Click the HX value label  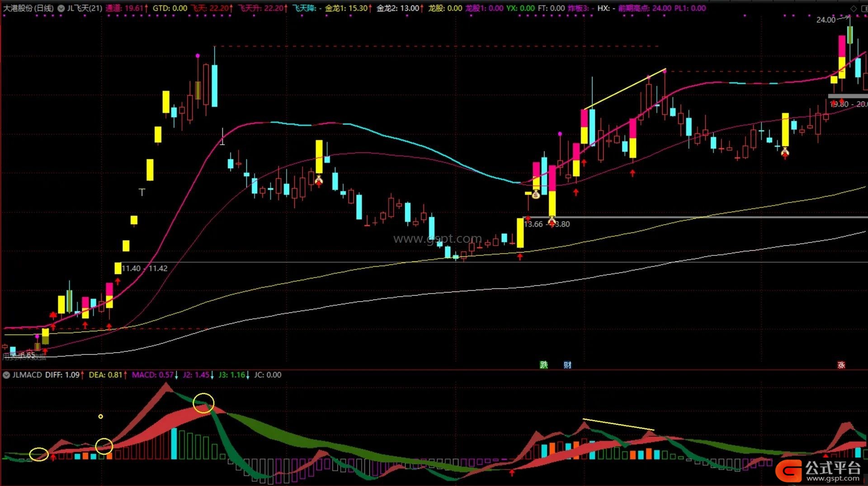(x=606, y=8)
